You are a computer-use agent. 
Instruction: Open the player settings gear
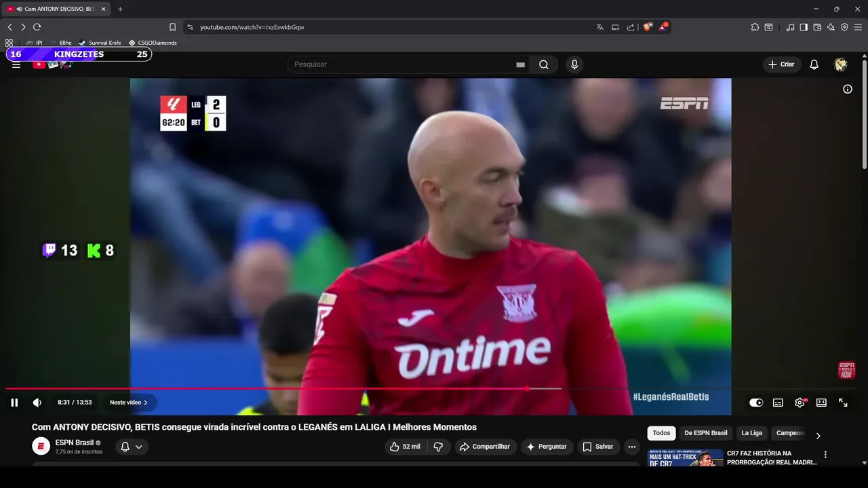pyautogui.click(x=800, y=403)
